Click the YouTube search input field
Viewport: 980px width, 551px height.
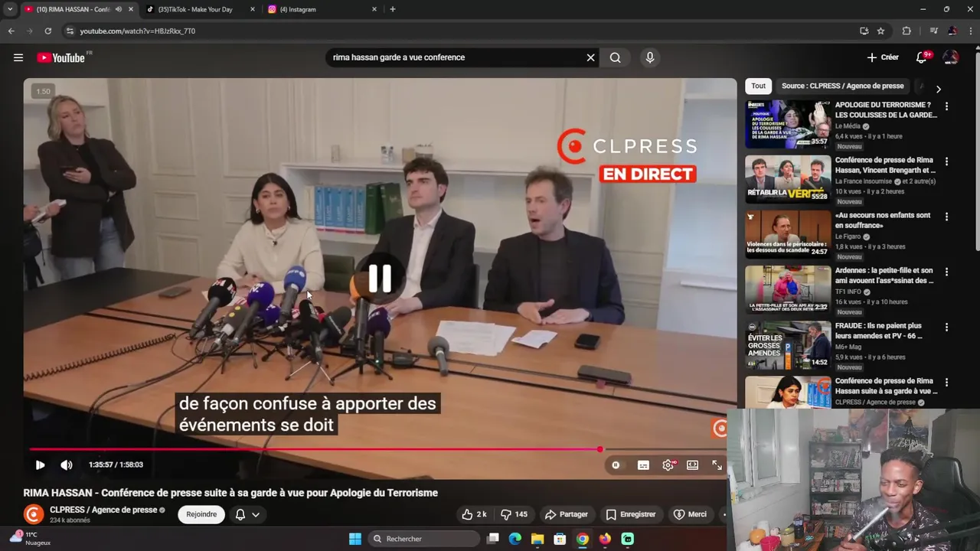point(456,57)
